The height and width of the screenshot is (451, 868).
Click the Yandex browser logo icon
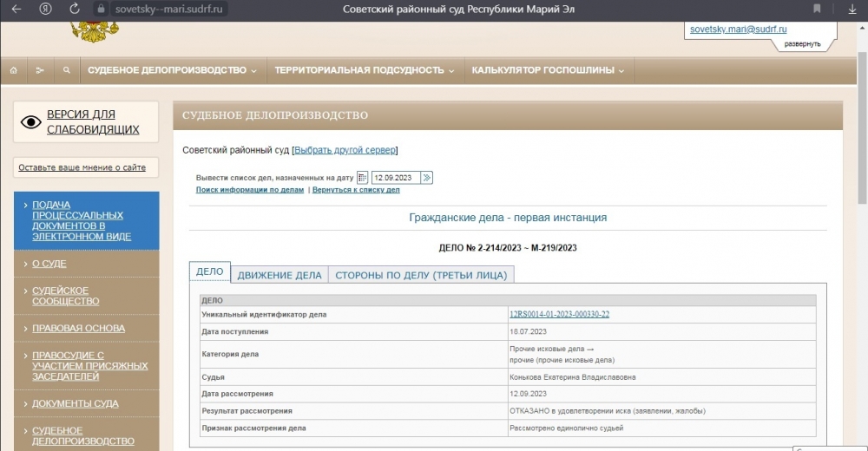pos(45,9)
